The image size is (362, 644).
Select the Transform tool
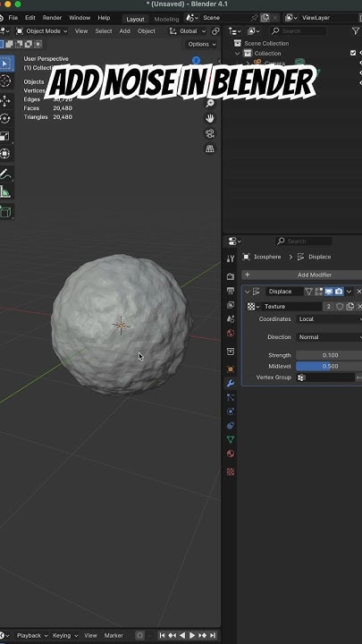pos(5,153)
